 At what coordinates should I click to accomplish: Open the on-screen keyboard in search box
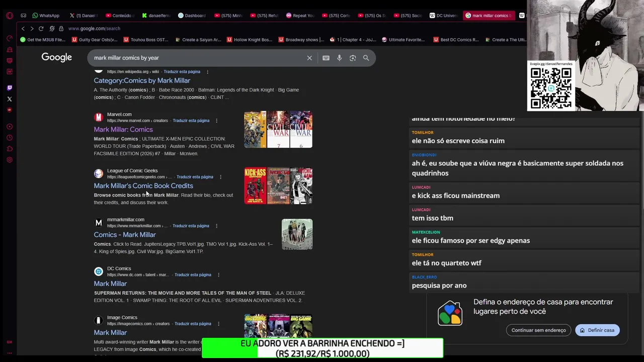326,58
